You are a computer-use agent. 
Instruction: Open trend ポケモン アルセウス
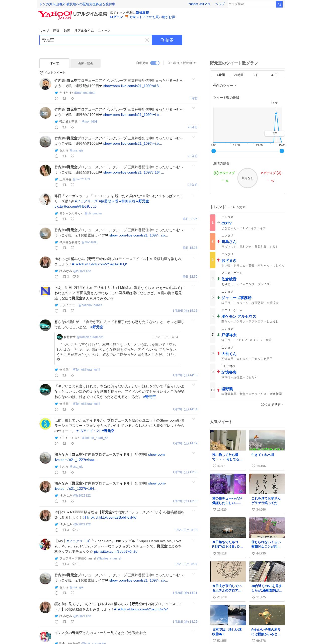pyautogui.click(x=239, y=316)
